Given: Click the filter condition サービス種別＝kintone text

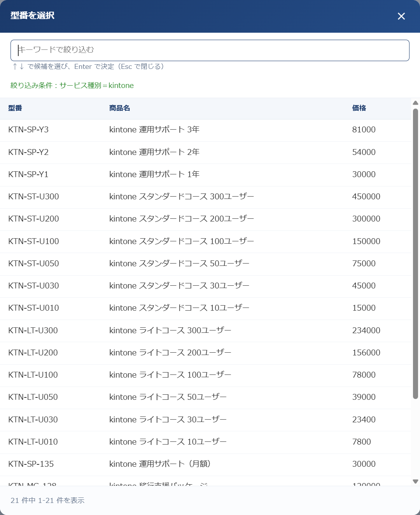Looking at the screenshot, I should point(96,86).
